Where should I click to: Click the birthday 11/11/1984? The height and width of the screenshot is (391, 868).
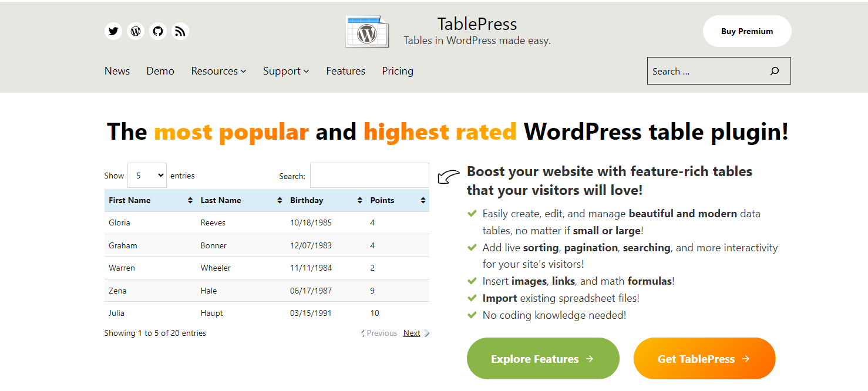click(x=311, y=268)
